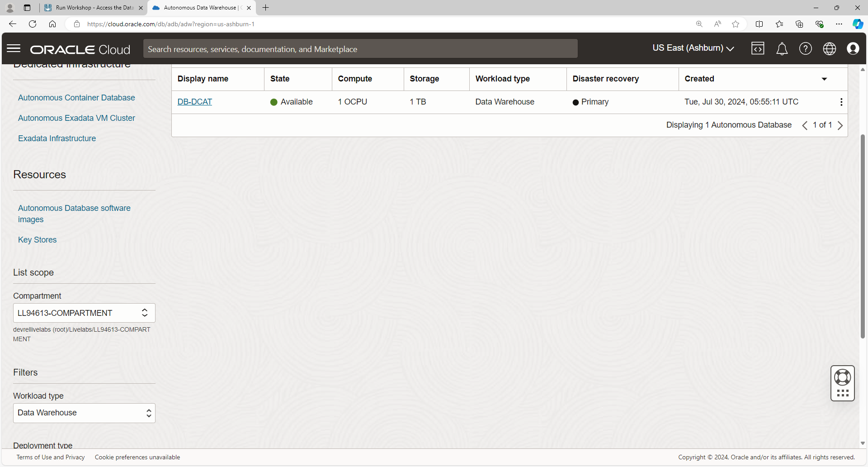
Task: Open browser essentials heart icon
Action: (819, 24)
